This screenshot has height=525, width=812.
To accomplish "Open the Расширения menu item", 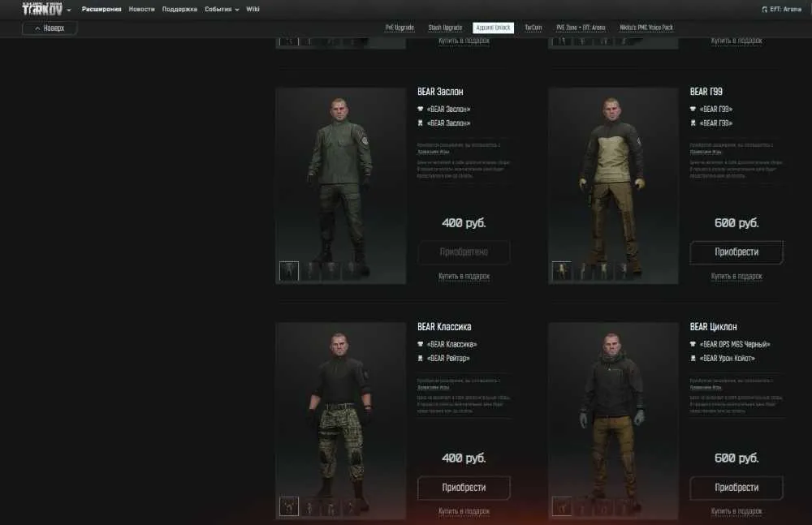I will click(101, 9).
